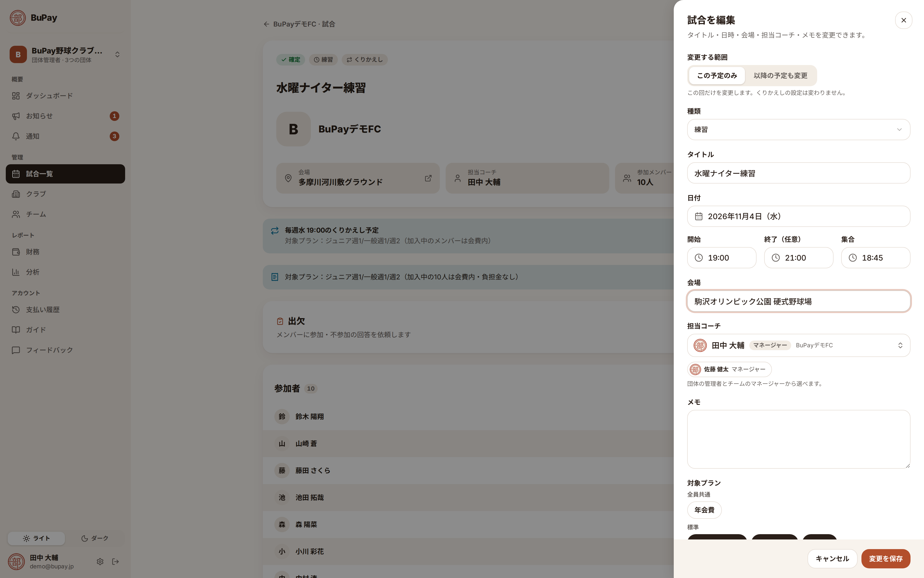The width and height of the screenshot is (924, 578).
Task: Select participant 鈴木 陽翔 row
Action: (x=468, y=417)
